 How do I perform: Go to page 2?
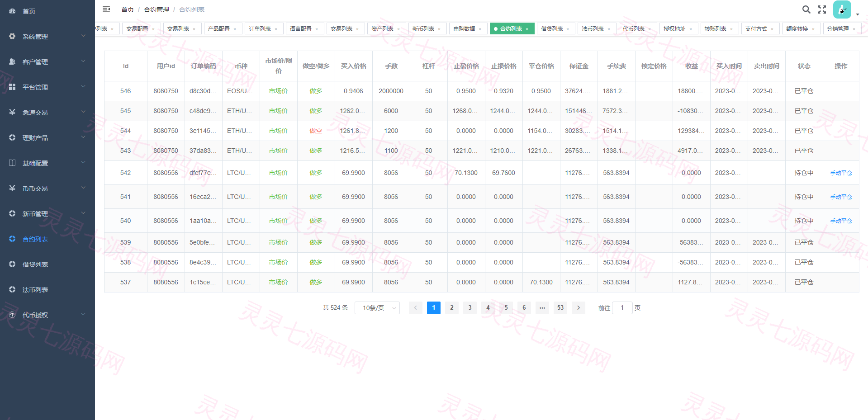pyautogui.click(x=452, y=308)
